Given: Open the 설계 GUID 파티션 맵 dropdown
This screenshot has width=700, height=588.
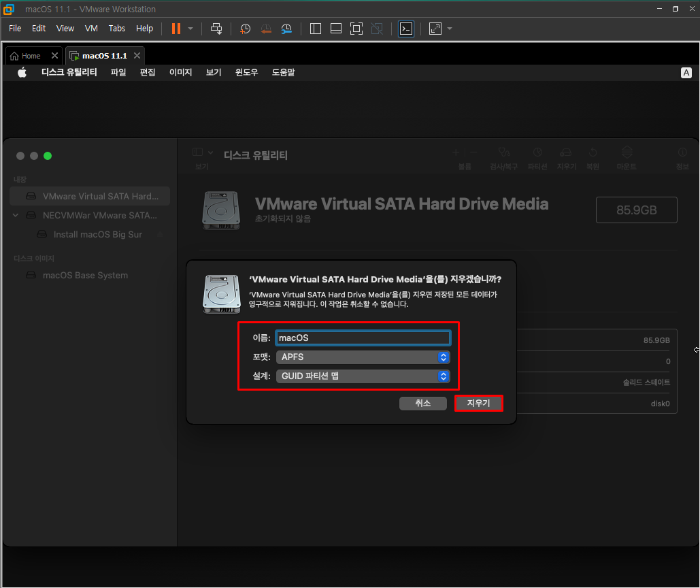Looking at the screenshot, I should pyautogui.click(x=363, y=376).
